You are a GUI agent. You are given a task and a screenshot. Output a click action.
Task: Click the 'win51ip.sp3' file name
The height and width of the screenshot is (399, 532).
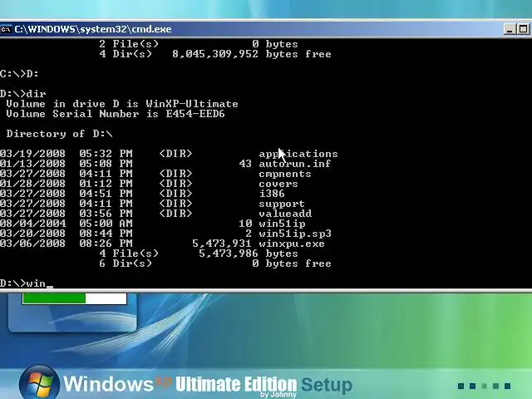[295, 234]
